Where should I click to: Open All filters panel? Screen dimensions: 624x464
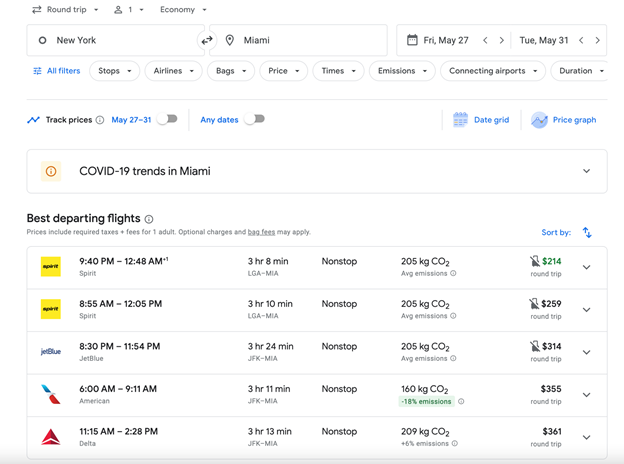pyautogui.click(x=57, y=71)
